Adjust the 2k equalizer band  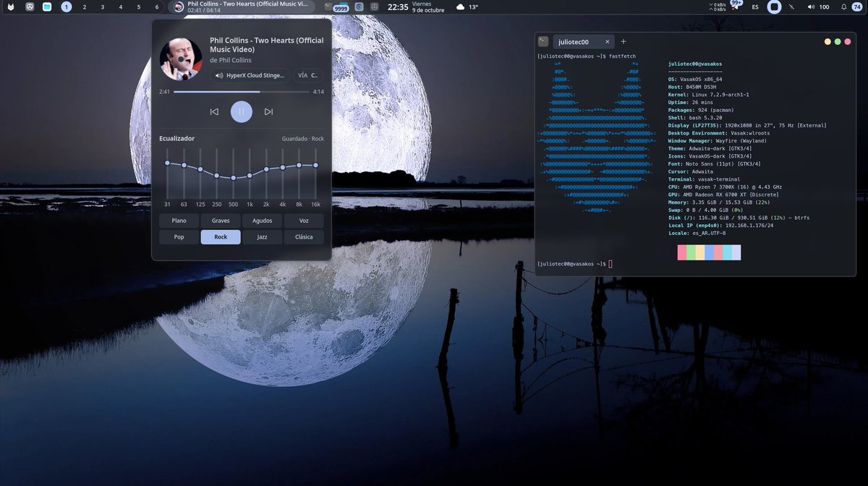point(266,174)
